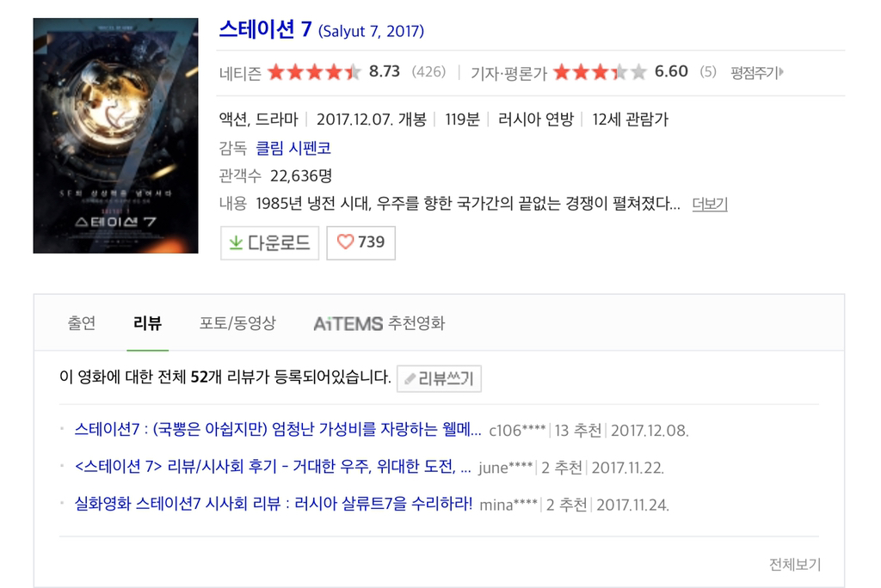
Task: Click the green download arrow icon
Action: point(236,242)
